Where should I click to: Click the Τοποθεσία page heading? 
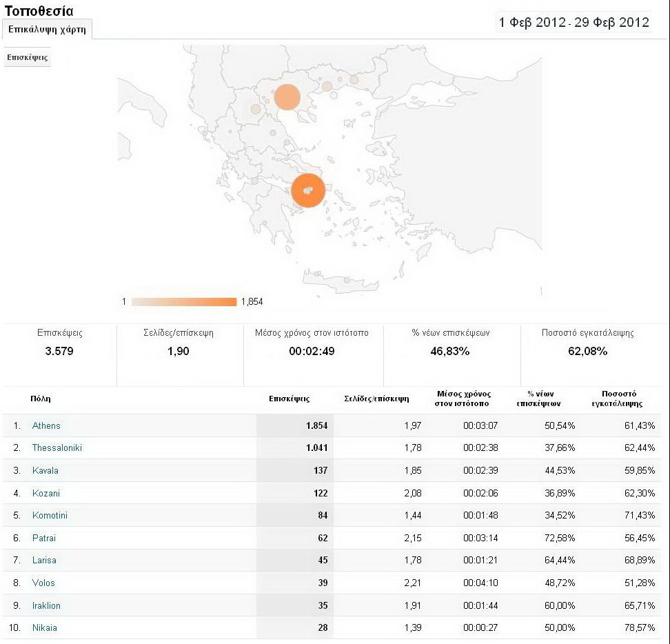click(39, 10)
